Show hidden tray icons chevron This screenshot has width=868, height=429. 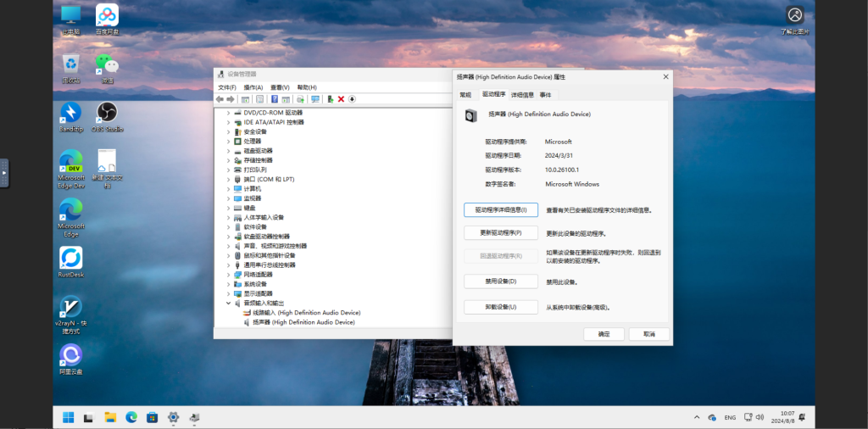click(x=697, y=417)
